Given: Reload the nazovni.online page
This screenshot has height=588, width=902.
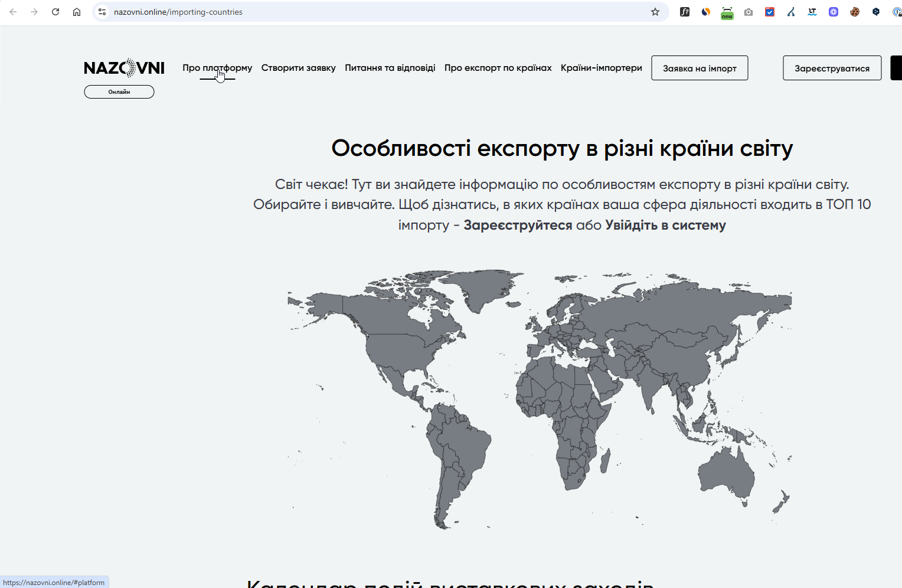Looking at the screenshot, I should pyautogui.click(x=55, y=12).
